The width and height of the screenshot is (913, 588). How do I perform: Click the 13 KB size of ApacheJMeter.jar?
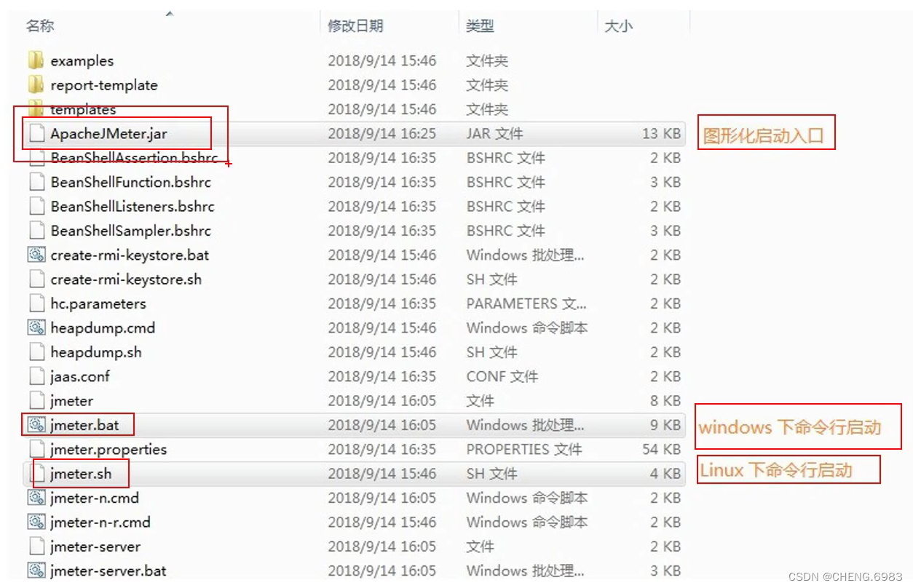(661, 134)
